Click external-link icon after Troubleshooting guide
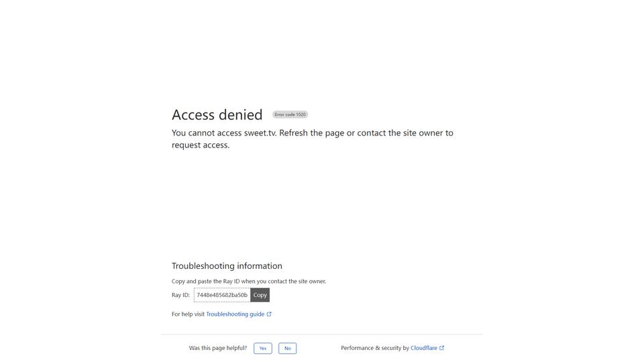Image resolution: width=644 pixels, height=362 pixels. point(269,314)
